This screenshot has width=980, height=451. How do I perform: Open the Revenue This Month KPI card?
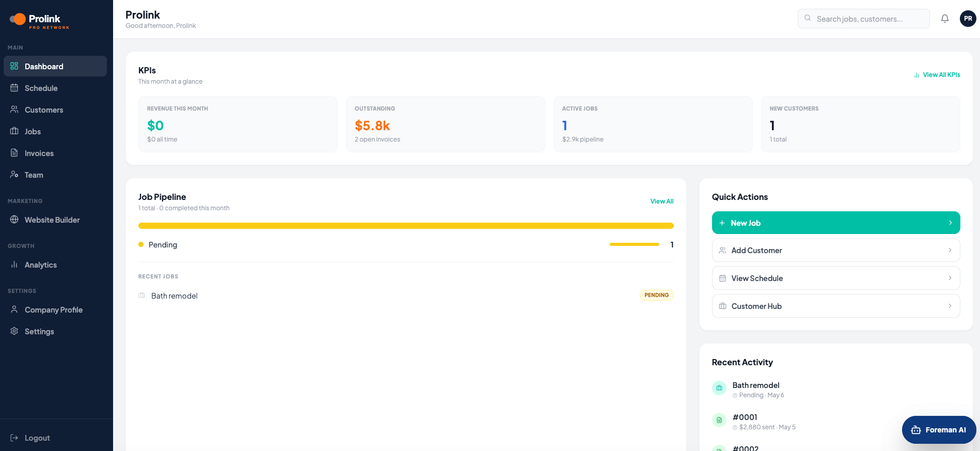coord(238,124)
